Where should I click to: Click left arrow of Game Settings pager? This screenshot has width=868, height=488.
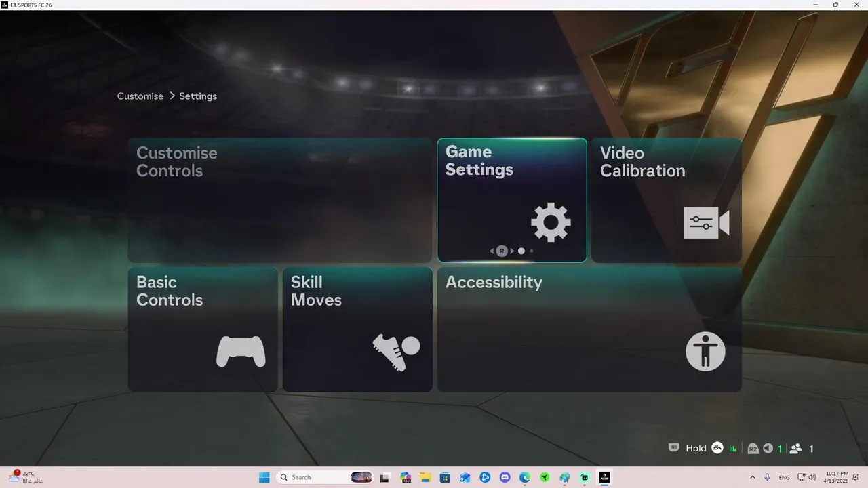(492, 251)
